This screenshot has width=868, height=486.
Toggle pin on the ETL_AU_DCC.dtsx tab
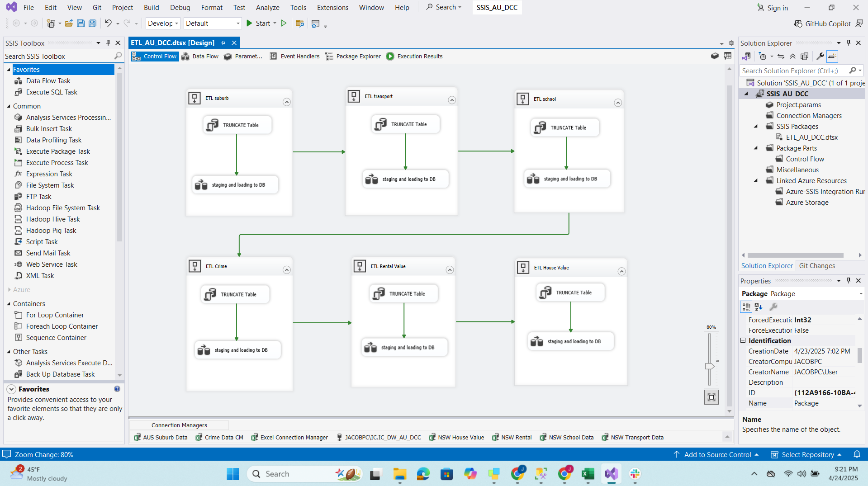tap(223, 43)
